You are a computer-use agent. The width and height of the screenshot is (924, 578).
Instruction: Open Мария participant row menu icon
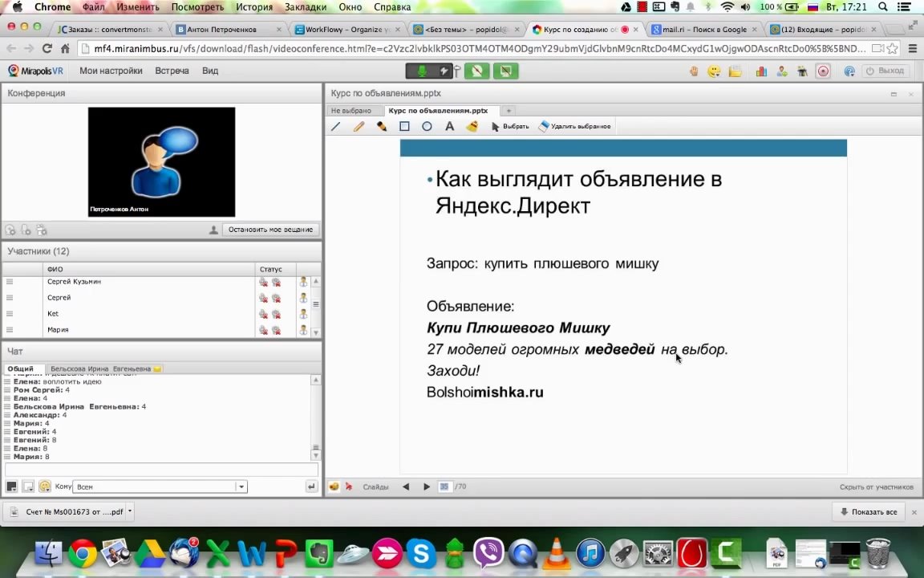click(10, 330)
